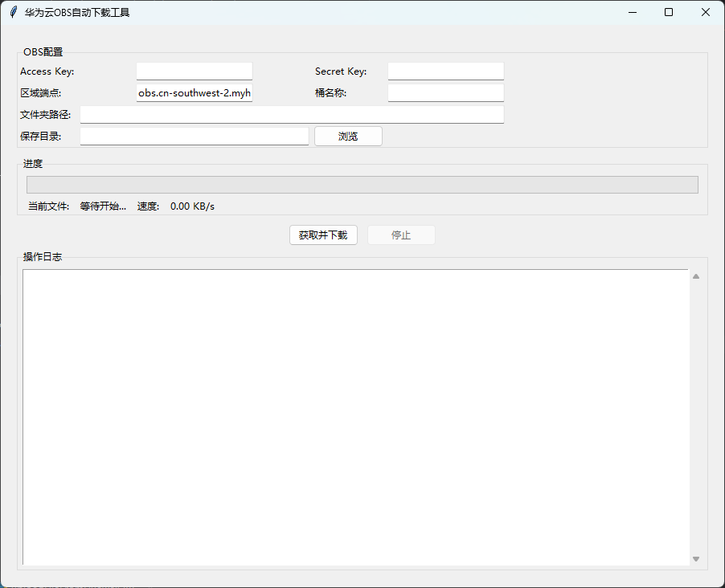Click the Secret Key: label
This screenshot has width=725, height=588.
(x=341, y=71)
